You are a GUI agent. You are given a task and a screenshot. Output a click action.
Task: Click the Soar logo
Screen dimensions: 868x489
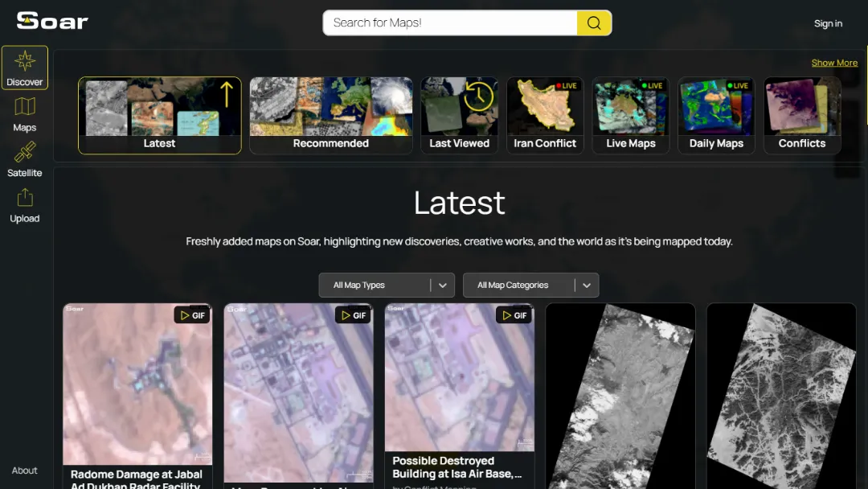(52, 21)
